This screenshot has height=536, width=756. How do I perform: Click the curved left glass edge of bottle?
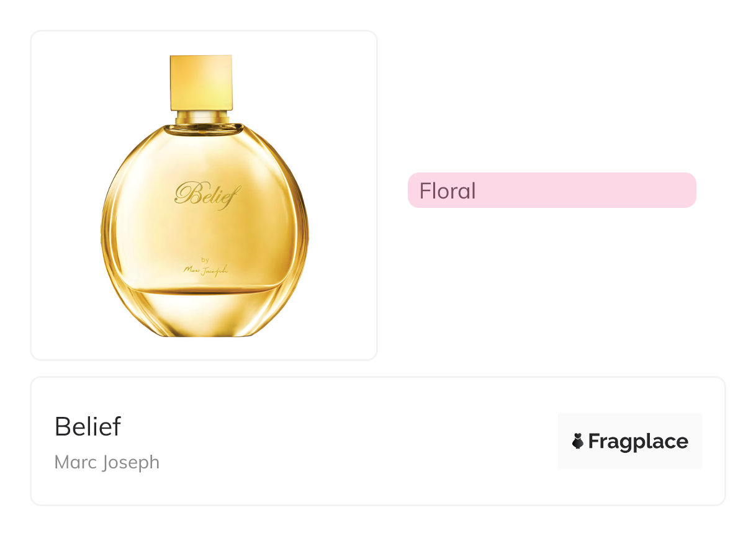[107, 230]
